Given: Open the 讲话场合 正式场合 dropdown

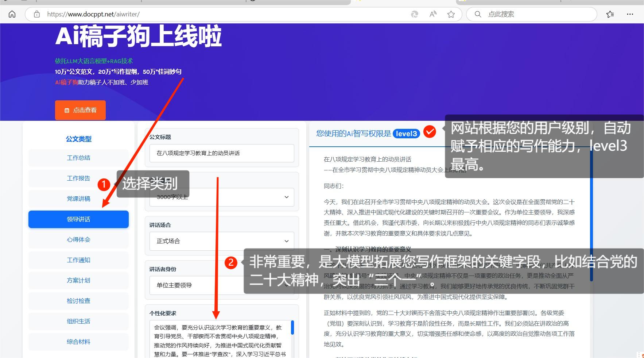Looking at the screenshot, I should coord(222,241).
